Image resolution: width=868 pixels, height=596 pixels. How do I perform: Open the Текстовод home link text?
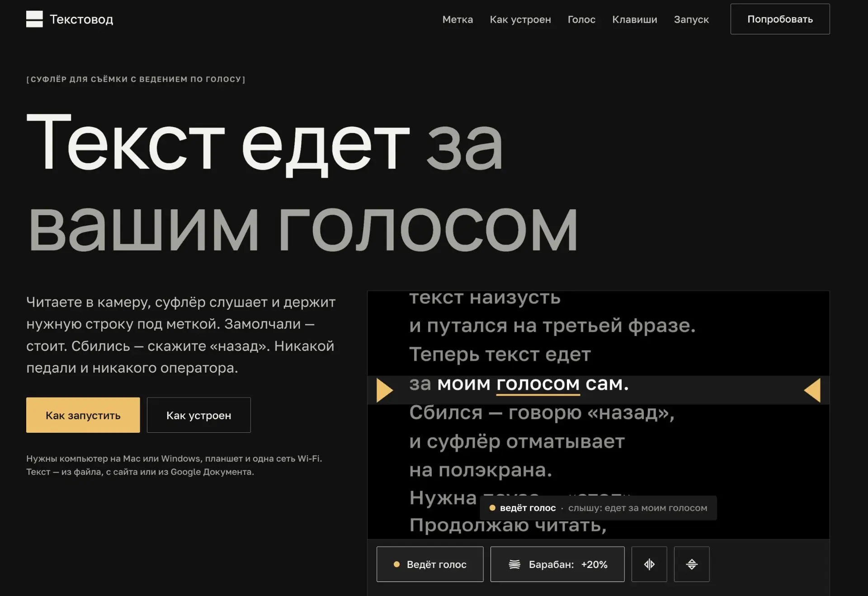click(81, 19)
